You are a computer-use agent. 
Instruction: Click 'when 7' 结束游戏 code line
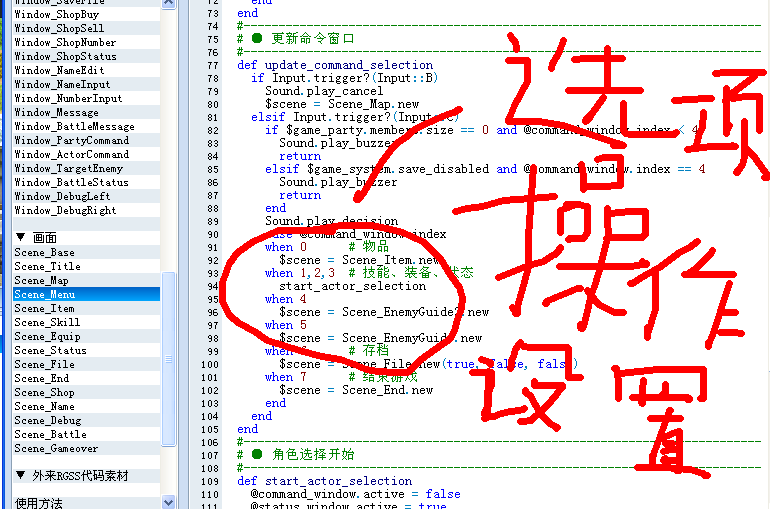(x=341, y=377)
